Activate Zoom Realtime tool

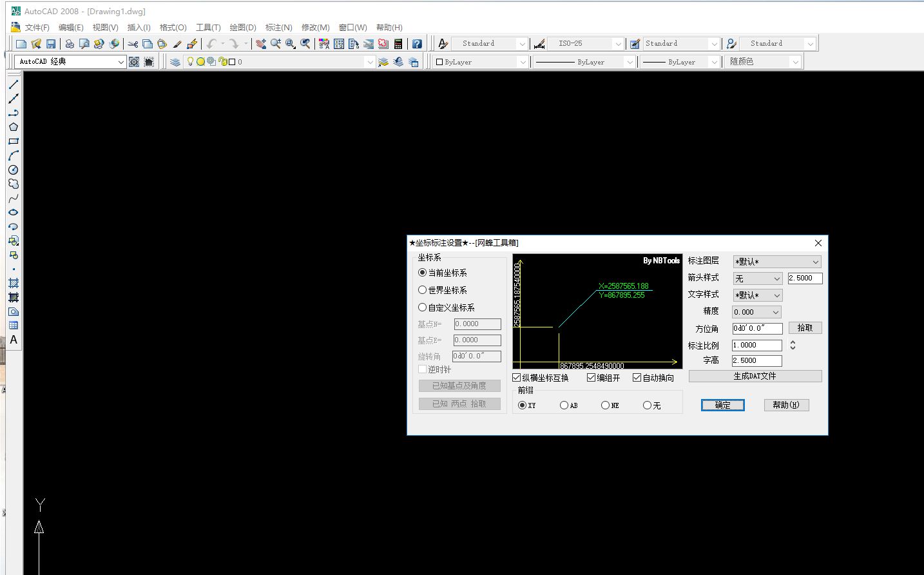(x=276, y=44)
